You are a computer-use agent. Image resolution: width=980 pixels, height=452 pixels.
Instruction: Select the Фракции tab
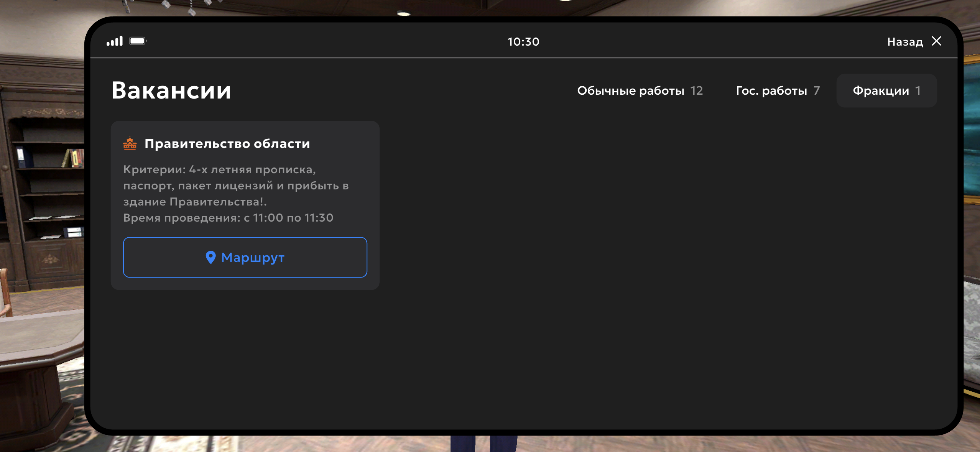(881, 91)
